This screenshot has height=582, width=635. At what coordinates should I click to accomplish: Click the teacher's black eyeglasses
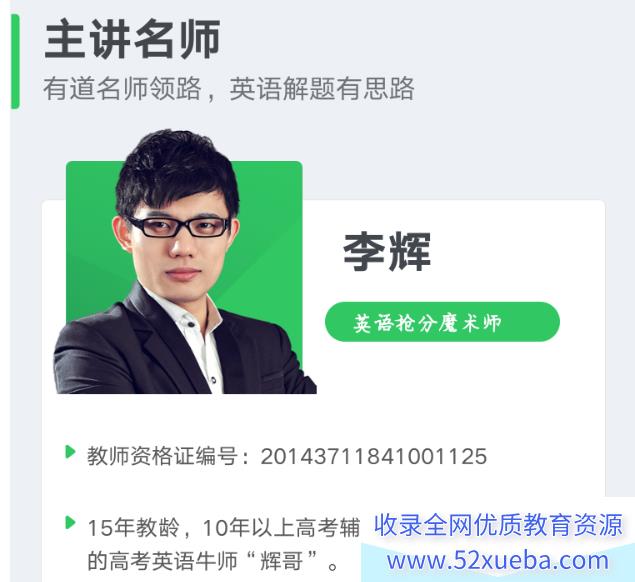click(x=179, y=227)
